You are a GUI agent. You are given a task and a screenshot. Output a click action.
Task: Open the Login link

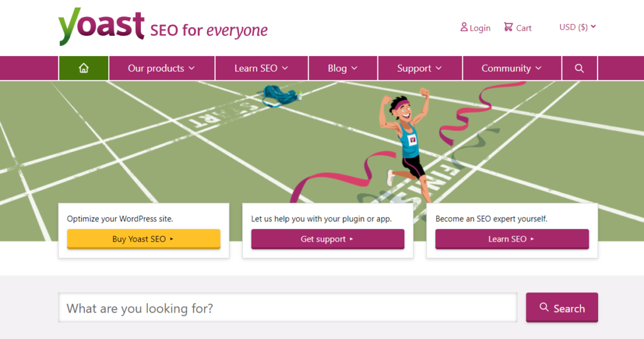480,28
